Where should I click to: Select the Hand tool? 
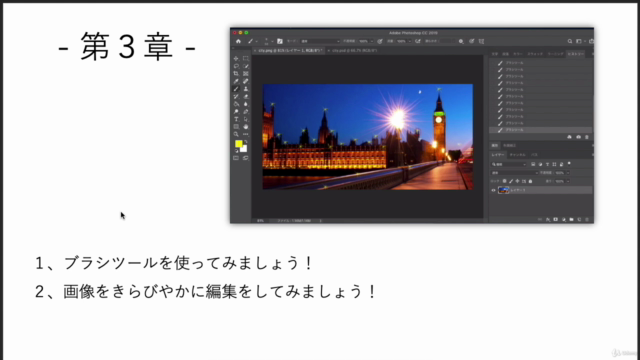246,127
